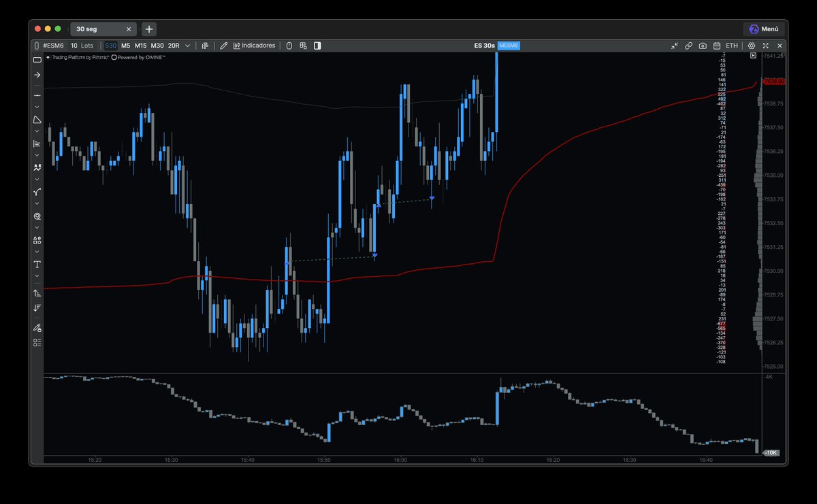
Task: Open the calendar date icon
Action: [x=717, y=46]
